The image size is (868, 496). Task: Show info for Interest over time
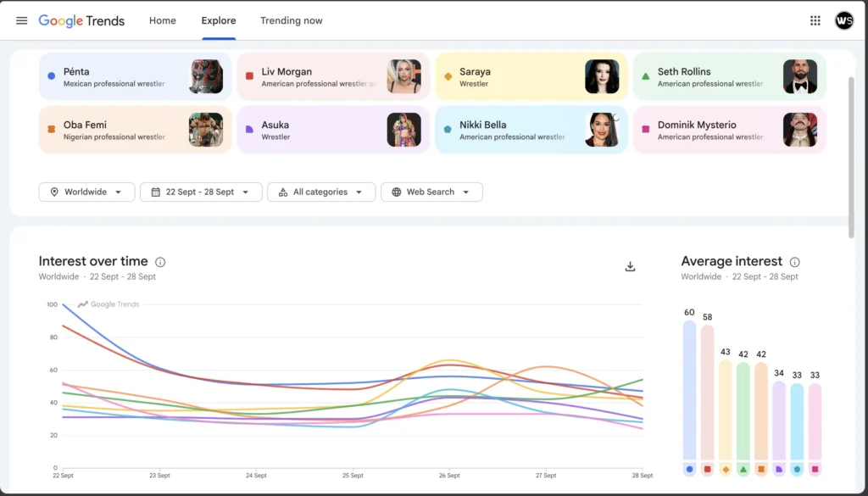click(x=160, y=262)
